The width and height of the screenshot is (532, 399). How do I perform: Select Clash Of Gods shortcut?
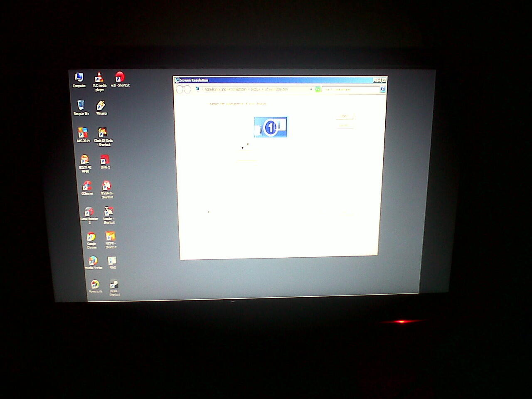click(x=103, y=137)
